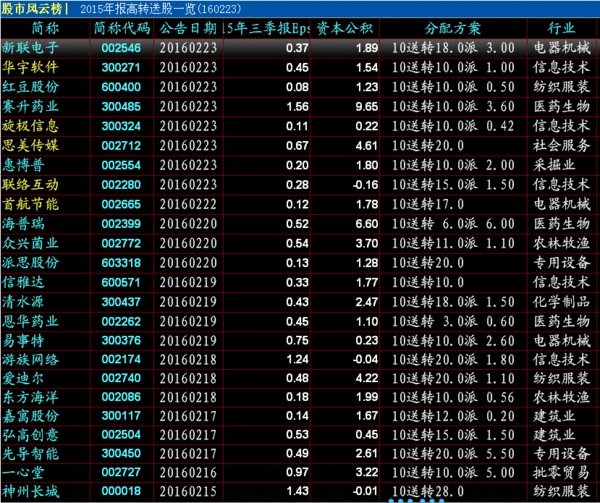Click stock code 002665
The width and height of the screenshot is (600, 503).
point(121,204)
